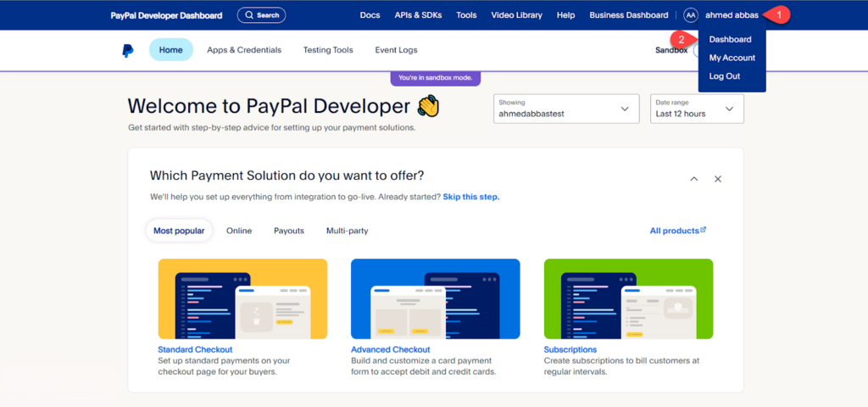Choose Log Out from dropdown
Viewport: 868px width, 407px height.
point(725,76)
